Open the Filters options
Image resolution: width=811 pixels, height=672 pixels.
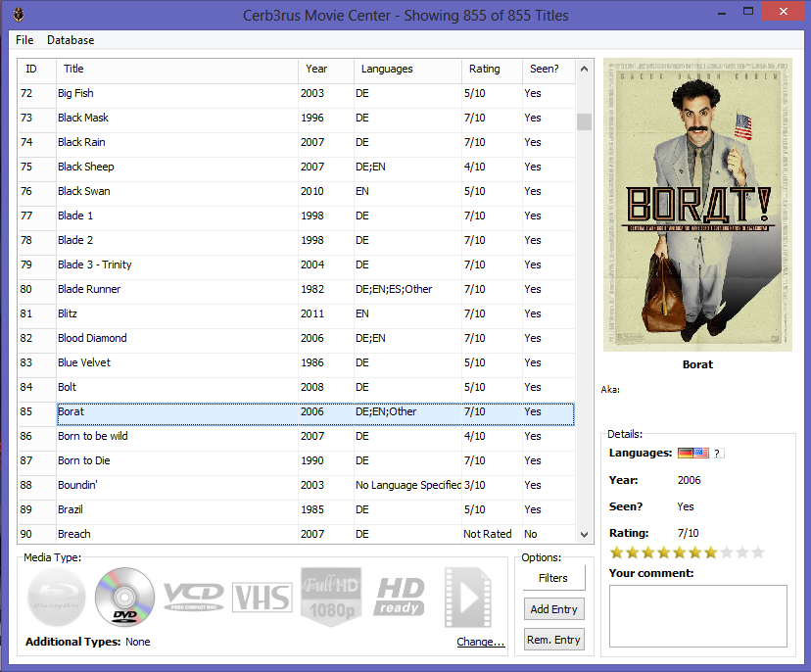point(553,578)
